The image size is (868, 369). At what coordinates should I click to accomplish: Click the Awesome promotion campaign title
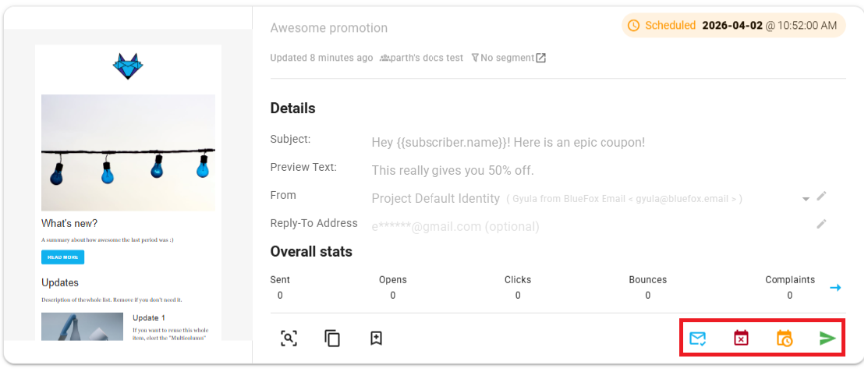[x=328, y=28]
